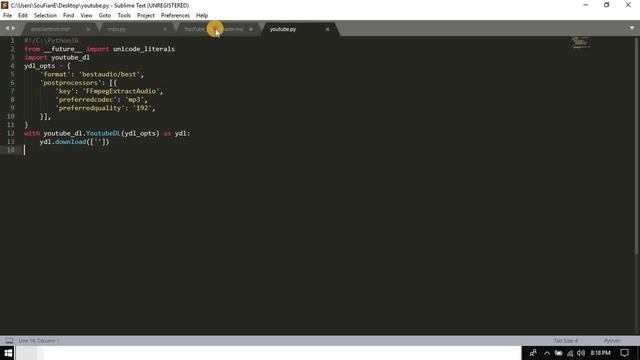This screenshot has height=360, width=640.
Task: Open the network Wi-Fi tray icon
Action: (570, 353)
